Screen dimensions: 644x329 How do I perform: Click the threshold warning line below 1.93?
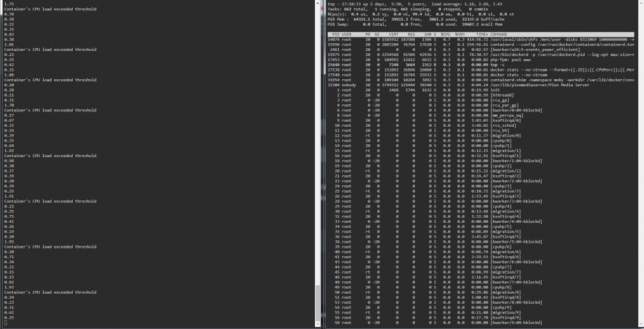click(50, 292)
